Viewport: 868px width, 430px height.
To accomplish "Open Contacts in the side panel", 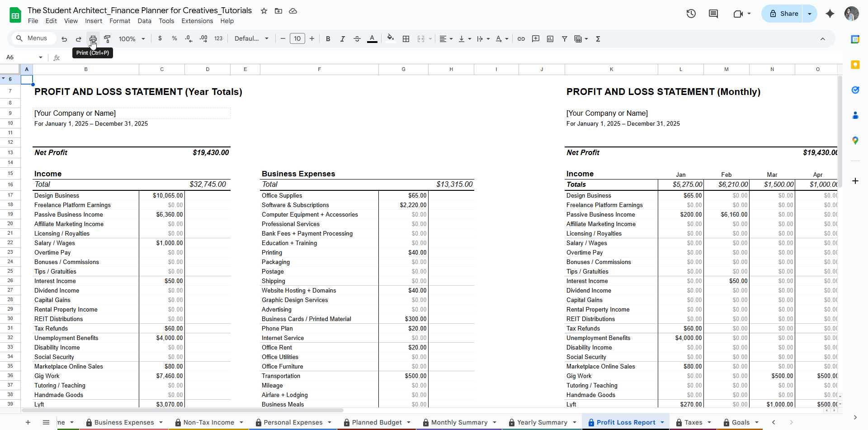I will pyautogui.click(x=855, y=115).
